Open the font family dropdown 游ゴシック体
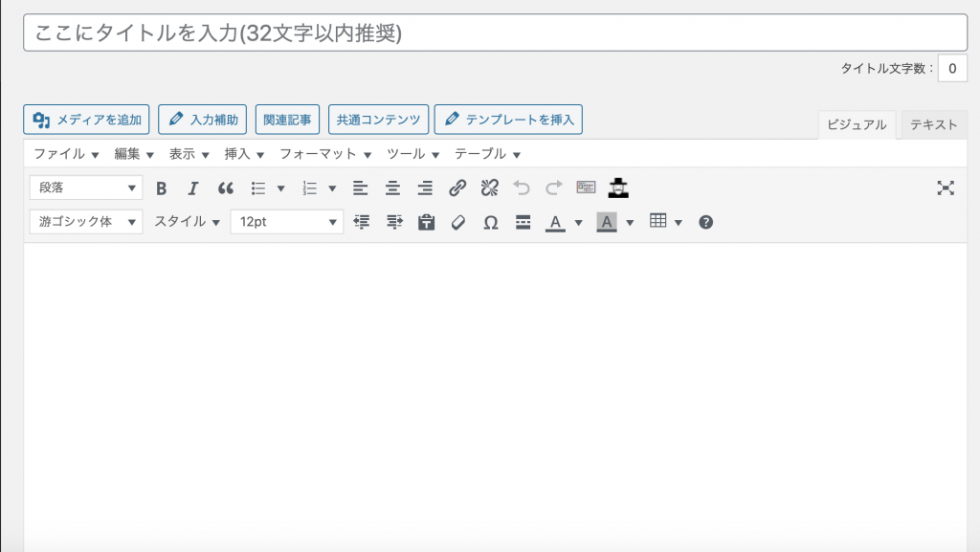980x552 pixels. pyautogui.click(x=86, y=222)
